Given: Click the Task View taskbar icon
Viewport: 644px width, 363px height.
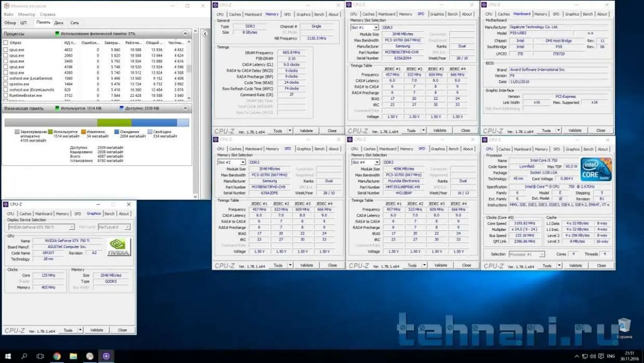Looking at the screenshot, I should 40,356.
